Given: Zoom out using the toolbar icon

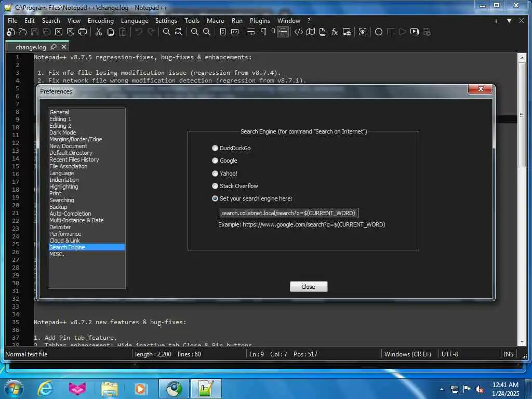Looking at the screenshot, I should [x=207, y=32].
